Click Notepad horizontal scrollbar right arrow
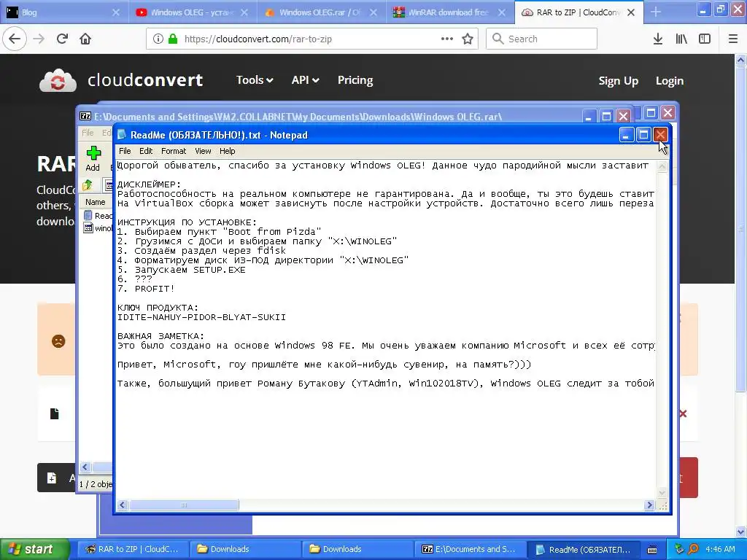Image resolution: width=747 pixels, height=560 pixels. coord(650,505)
